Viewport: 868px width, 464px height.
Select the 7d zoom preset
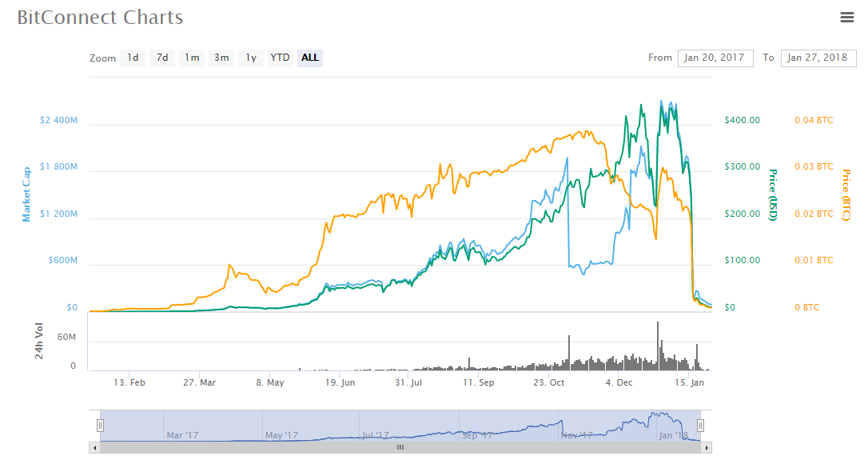tap(162, 57)
